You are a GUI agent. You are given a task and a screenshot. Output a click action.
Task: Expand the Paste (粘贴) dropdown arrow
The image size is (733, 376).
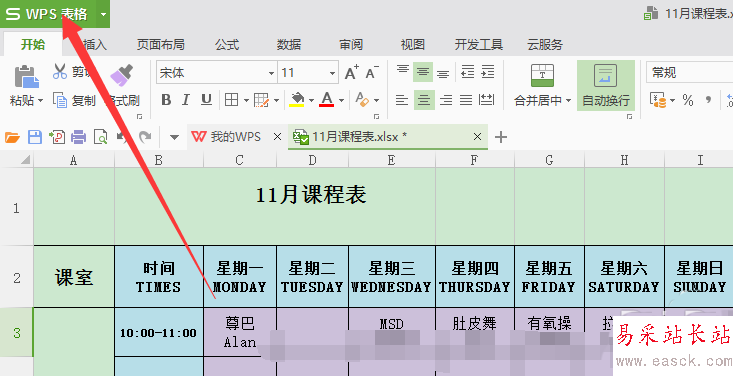click(x=40, y=100)
